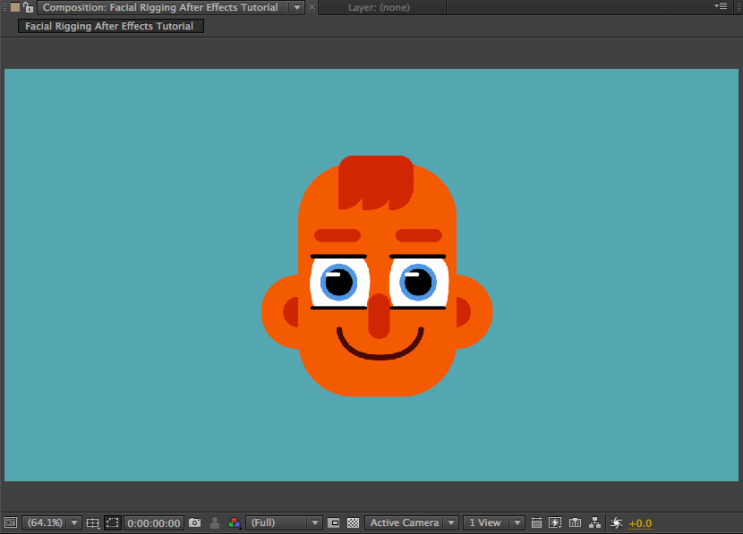Select the Composition: Facial Rigging After Effects Tutorial tab
Screen dimensions: 743x534
point(160,8)
